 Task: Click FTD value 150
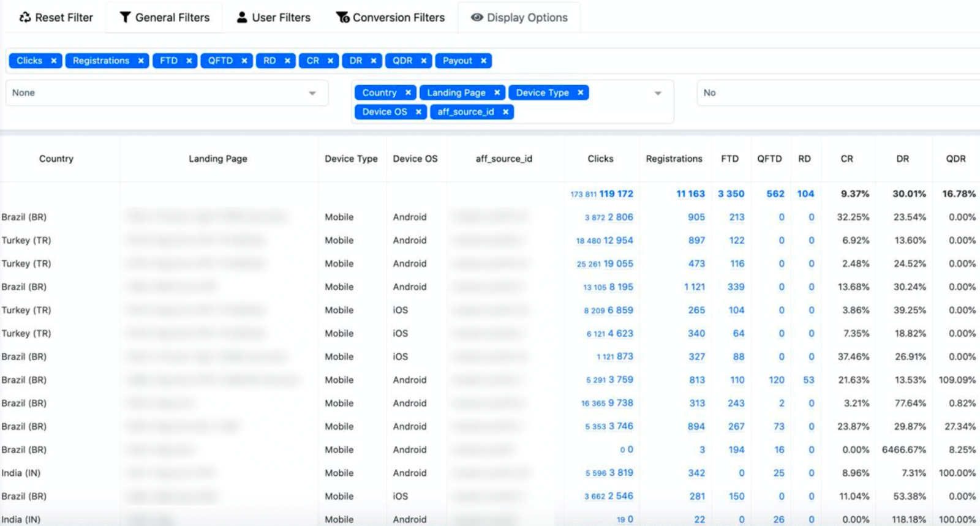(736, 496)
